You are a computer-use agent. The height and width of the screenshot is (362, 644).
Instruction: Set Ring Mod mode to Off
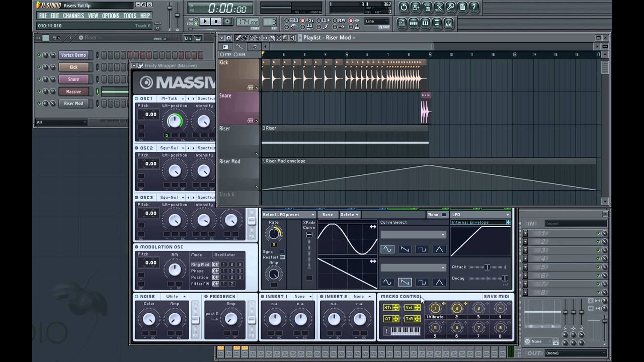coord(216,264)
